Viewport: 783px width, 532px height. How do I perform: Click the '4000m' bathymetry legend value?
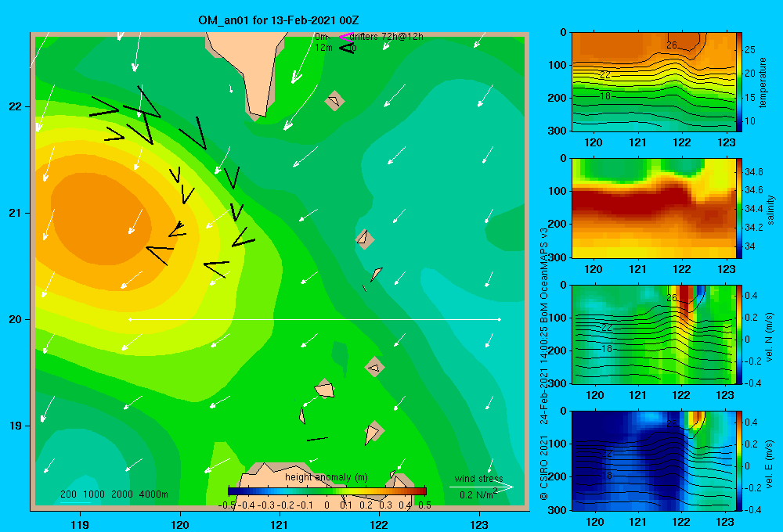pos(153,494)
